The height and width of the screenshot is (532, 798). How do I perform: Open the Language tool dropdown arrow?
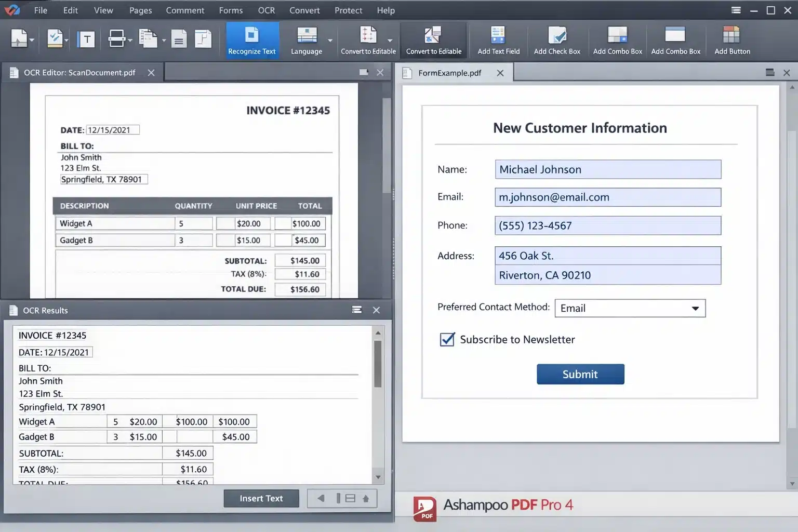point(329,40)
